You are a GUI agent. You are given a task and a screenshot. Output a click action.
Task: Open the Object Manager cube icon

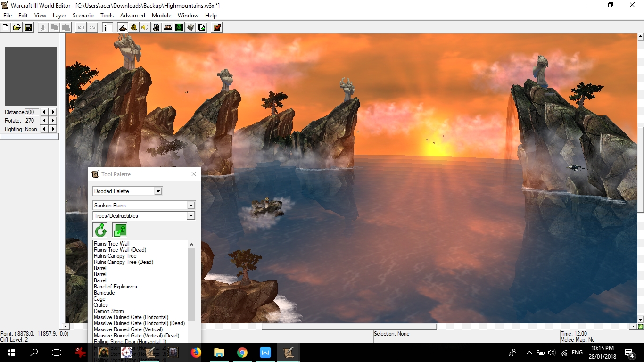click(x=190, y=27)
